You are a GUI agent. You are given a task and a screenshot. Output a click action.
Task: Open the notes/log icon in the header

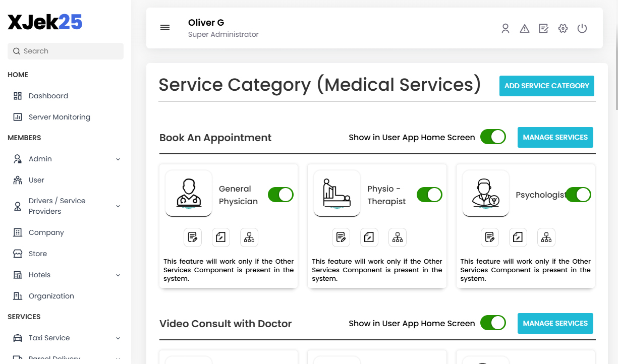(x=543, y=28)
